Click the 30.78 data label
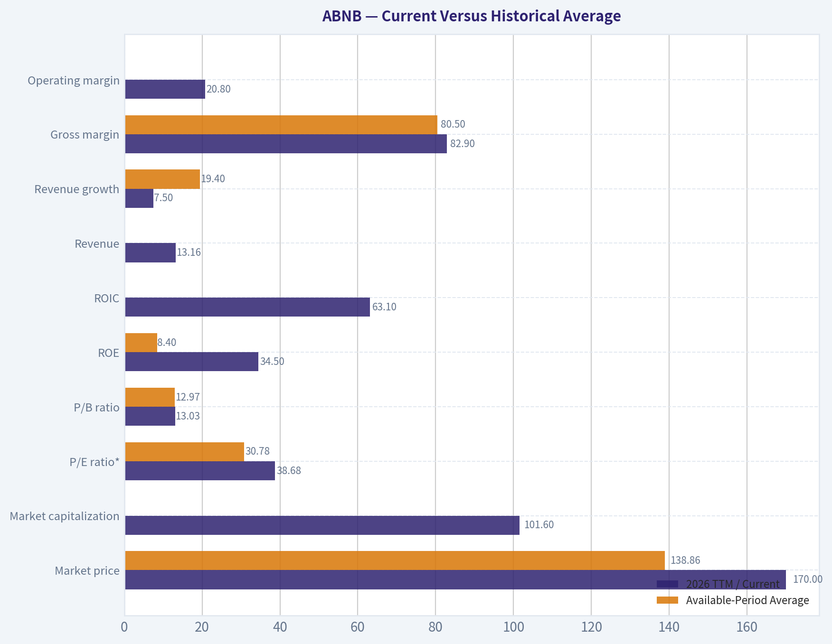The height and width of the screenshot is (644, 832). [258, 451]
